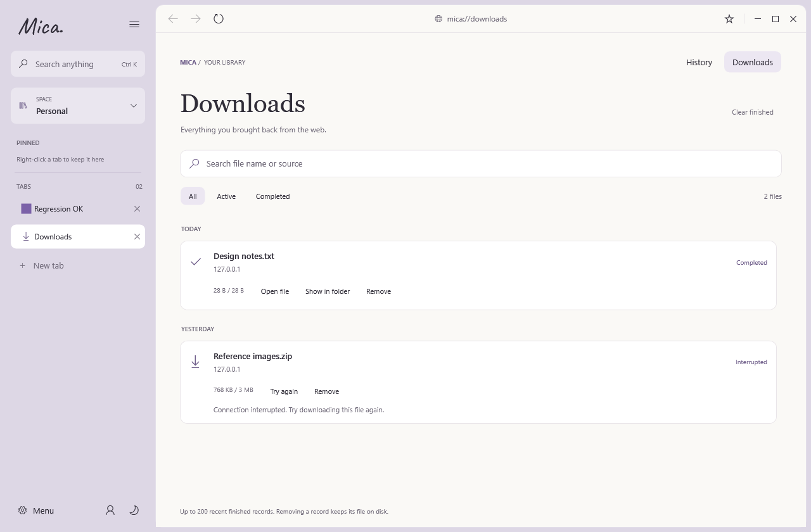This screenshot has width=811, height=532.
Task: Click the purple Regression OK tab favicon
Action: pyautogui.click(x=26, y=209)
